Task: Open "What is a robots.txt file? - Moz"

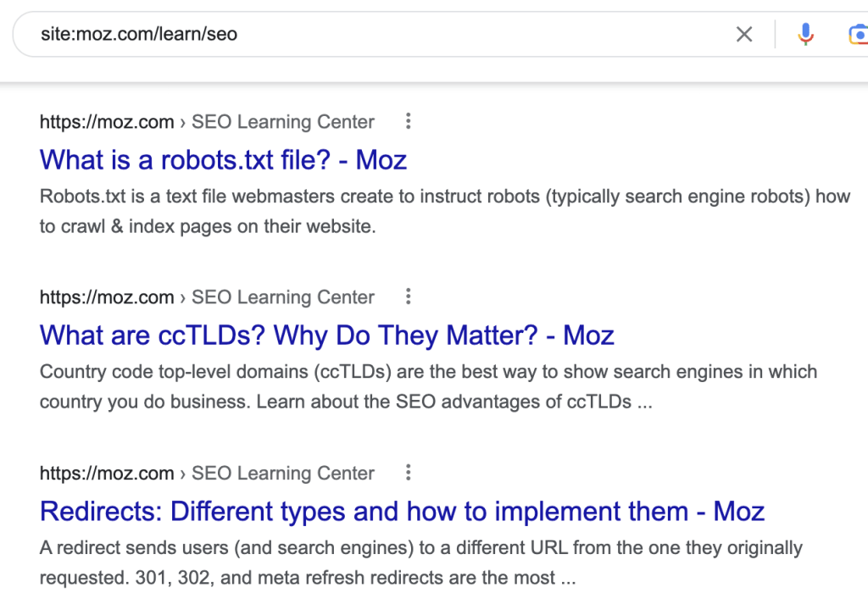Action: pos(223,160)
